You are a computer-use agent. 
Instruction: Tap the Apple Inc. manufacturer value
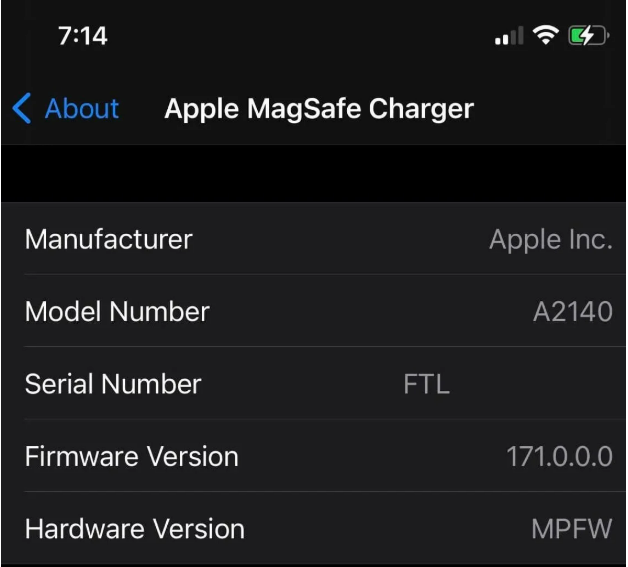tap(550, 240)
